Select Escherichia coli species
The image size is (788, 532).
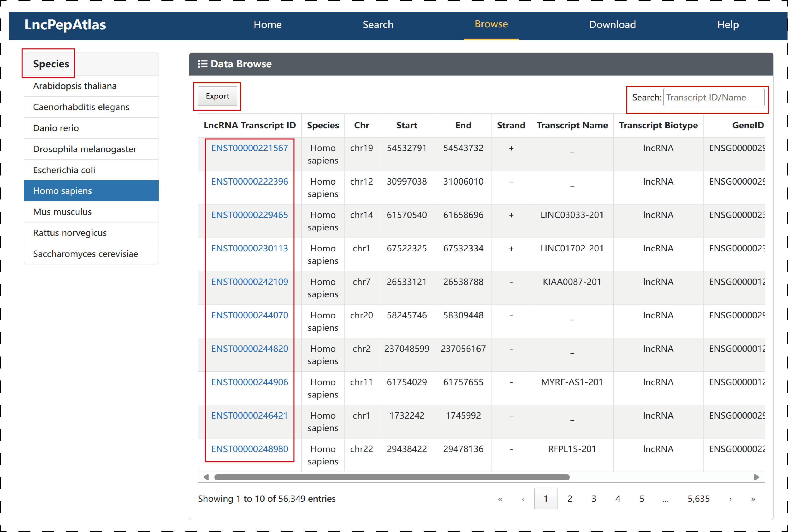[x=91, y=170]
